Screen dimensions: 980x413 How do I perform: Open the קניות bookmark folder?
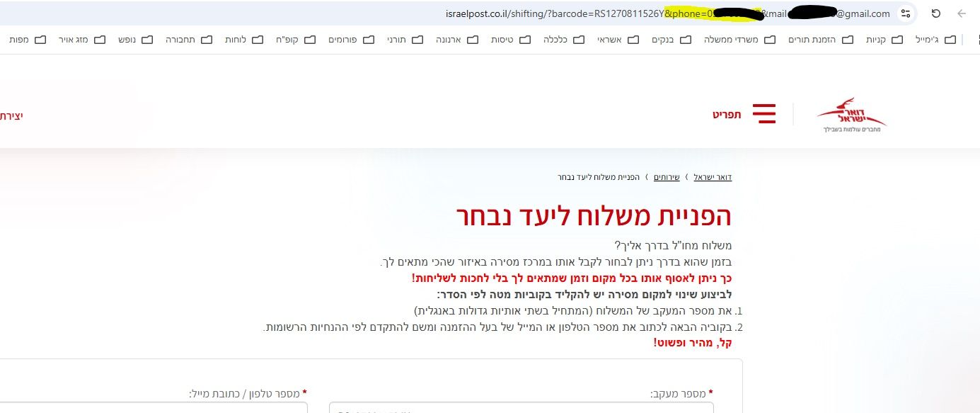tap(884, 40)
